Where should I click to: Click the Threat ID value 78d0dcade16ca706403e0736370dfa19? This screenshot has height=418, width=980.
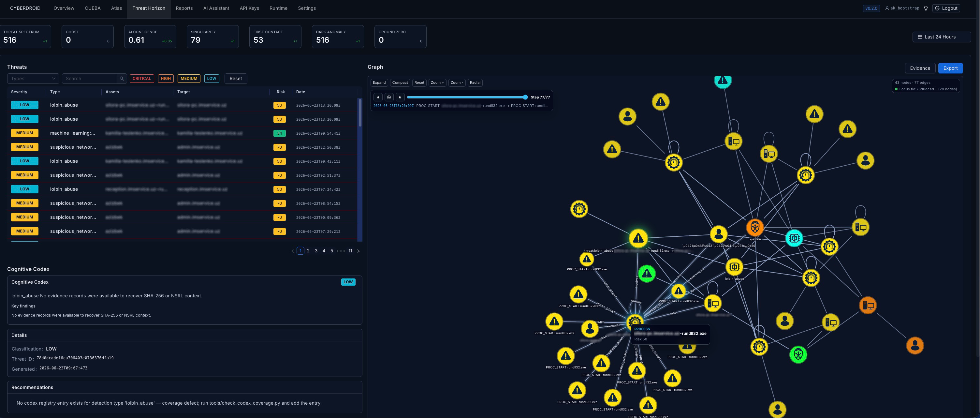point(75,358)
